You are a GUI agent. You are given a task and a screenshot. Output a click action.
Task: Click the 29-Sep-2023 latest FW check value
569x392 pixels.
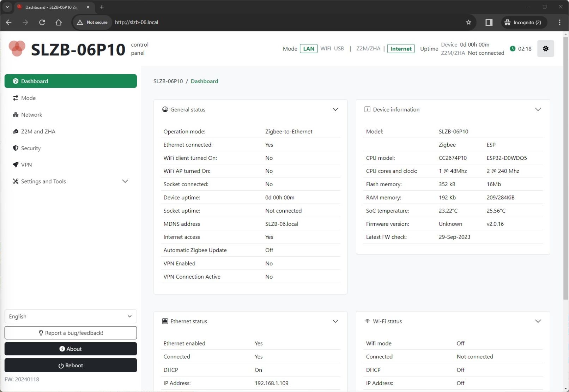[454, 237]
